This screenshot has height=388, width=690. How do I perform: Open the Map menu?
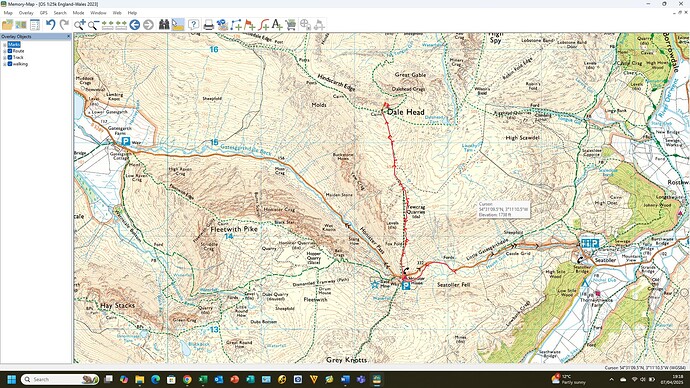click(8, 13)
